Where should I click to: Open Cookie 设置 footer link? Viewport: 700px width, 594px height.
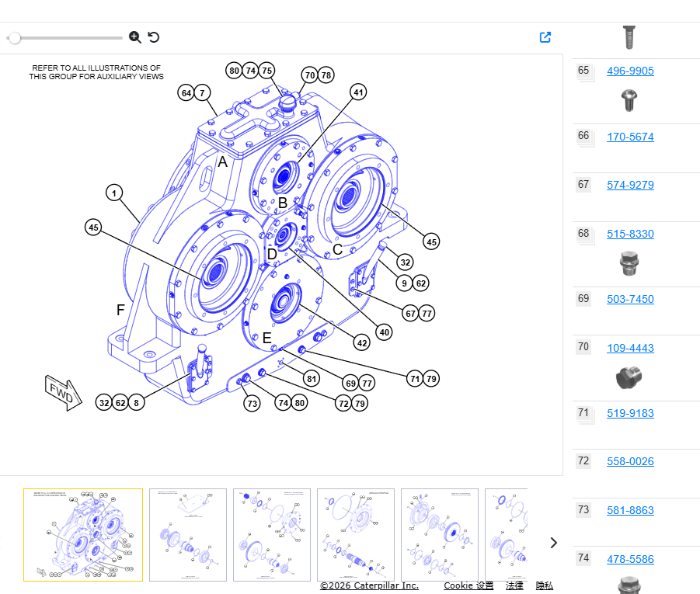click(x=468, y=585)
